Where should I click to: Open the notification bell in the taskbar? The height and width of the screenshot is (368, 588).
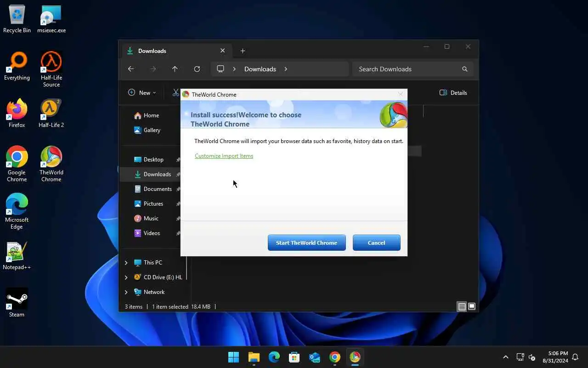[575, 357]
